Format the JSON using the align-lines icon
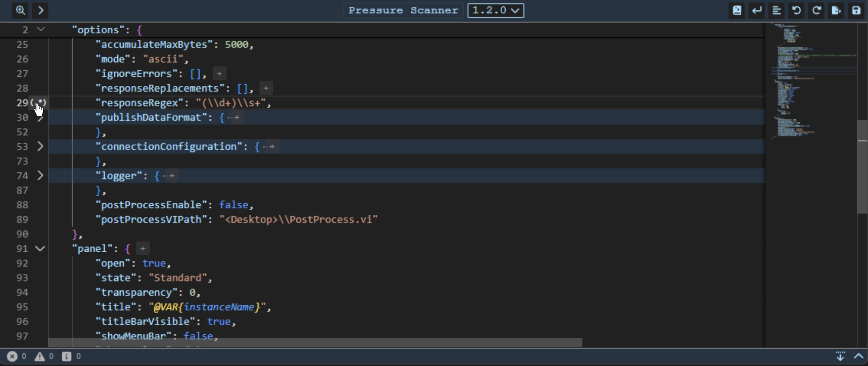 click(777, 10)
